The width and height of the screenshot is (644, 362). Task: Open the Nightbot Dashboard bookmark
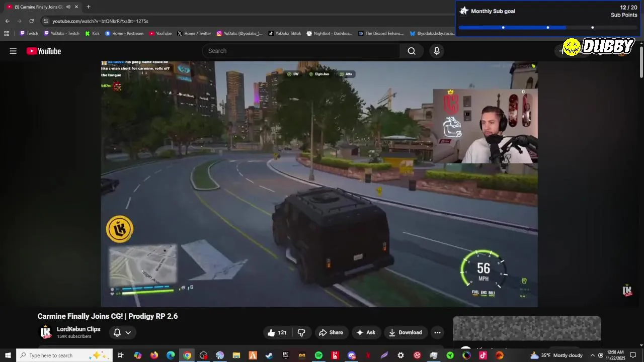[x=330, y=34]
